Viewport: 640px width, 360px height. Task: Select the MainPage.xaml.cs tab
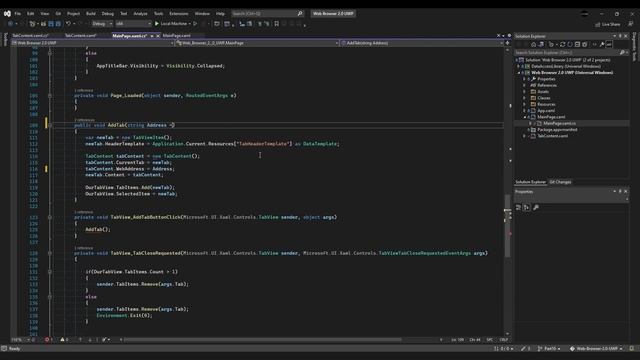(129, 36)
